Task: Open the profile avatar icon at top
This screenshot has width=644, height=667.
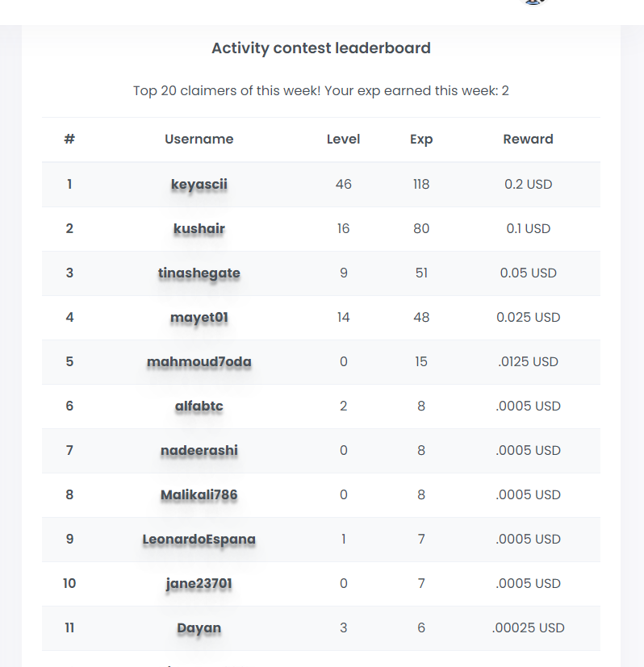Action: click(x=533, y=2)
